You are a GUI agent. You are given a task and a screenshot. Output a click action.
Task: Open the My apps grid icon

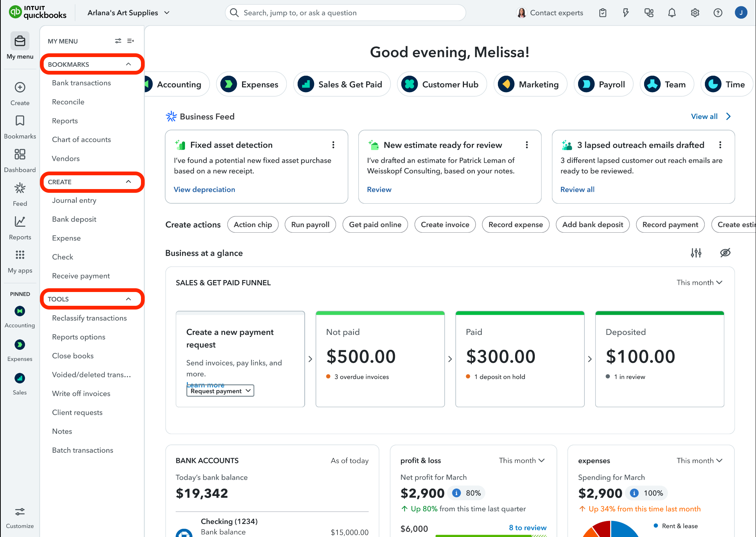20,255
